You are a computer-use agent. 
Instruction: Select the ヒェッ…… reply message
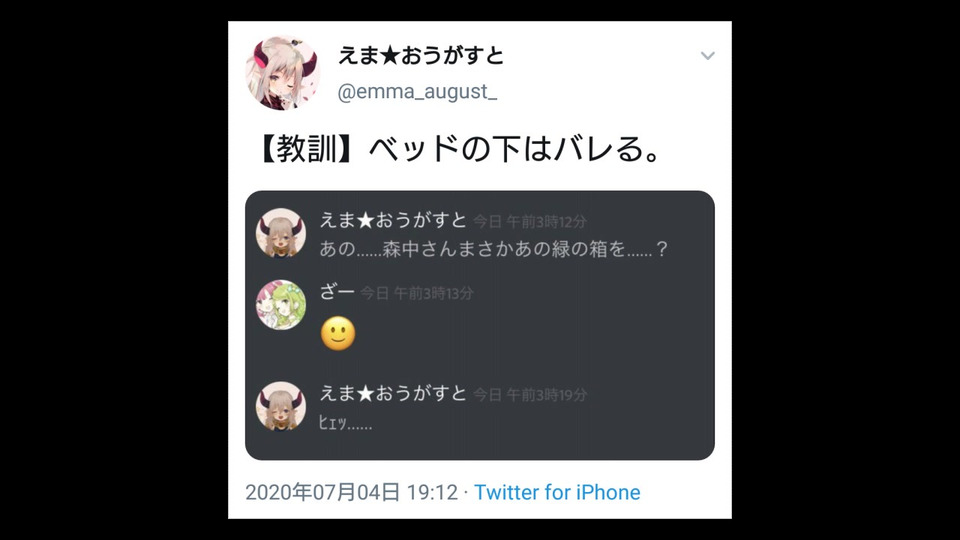click(345, 422)
